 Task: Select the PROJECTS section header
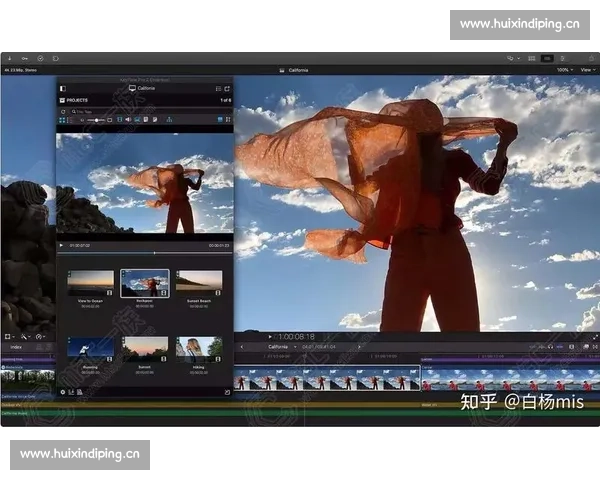point(77,100)
